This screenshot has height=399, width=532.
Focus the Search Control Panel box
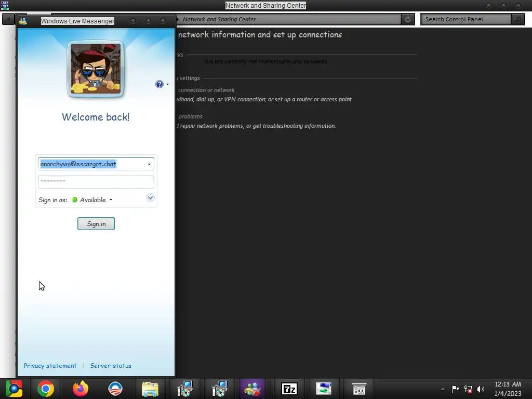pos(466,19)
